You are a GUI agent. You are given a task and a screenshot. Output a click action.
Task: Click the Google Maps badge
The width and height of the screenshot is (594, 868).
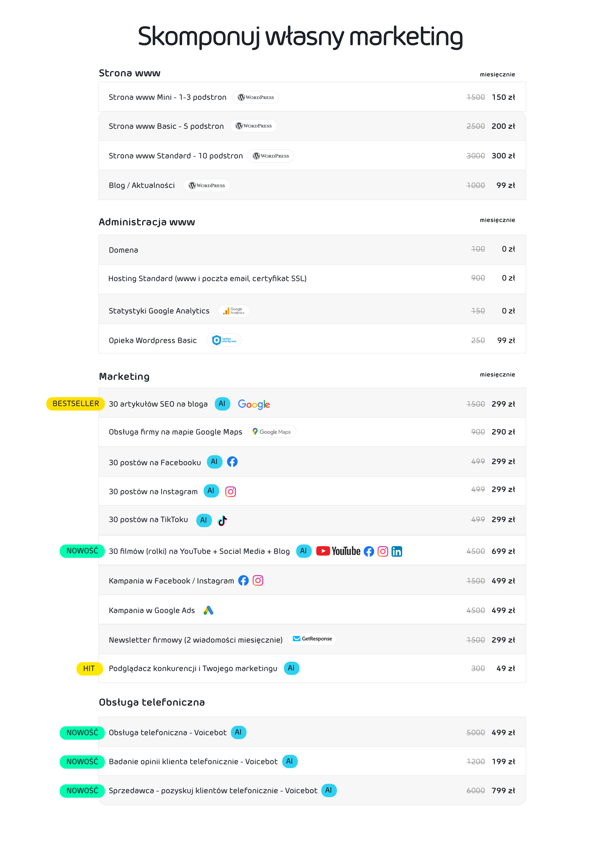point(272,432)
